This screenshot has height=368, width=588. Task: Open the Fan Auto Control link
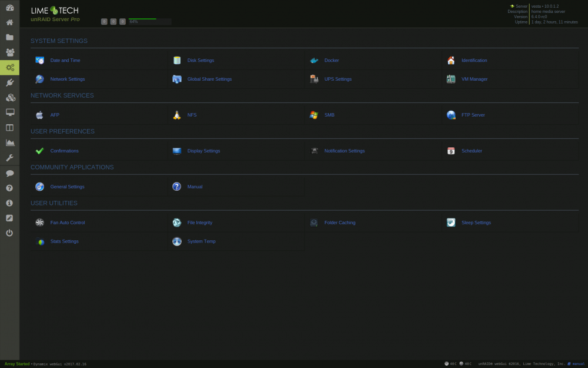tap(68, 223)
